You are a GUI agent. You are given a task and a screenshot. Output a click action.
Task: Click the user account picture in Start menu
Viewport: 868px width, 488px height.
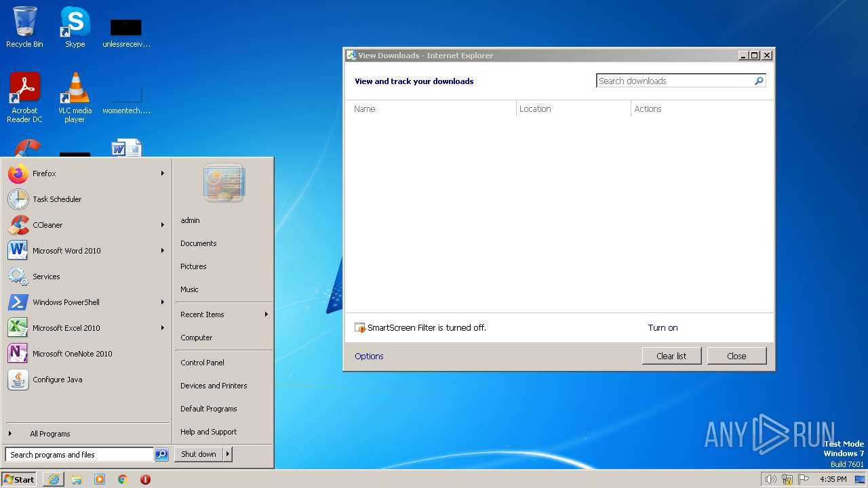224,183
